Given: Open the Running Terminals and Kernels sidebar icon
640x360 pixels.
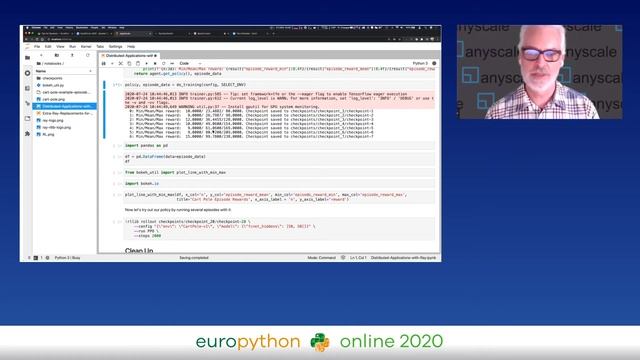Looking at the screenshot, I should coord(27,73).
